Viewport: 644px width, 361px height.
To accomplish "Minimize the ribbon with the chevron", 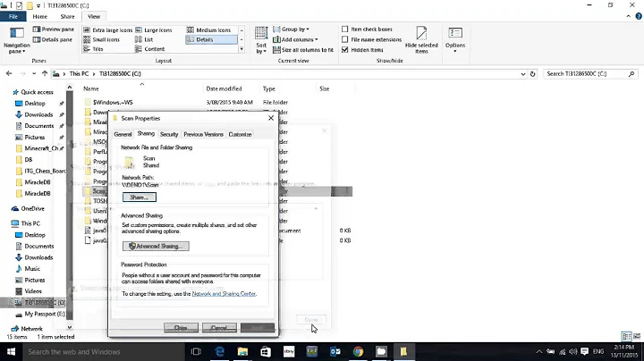I will [x=629, y=16].
